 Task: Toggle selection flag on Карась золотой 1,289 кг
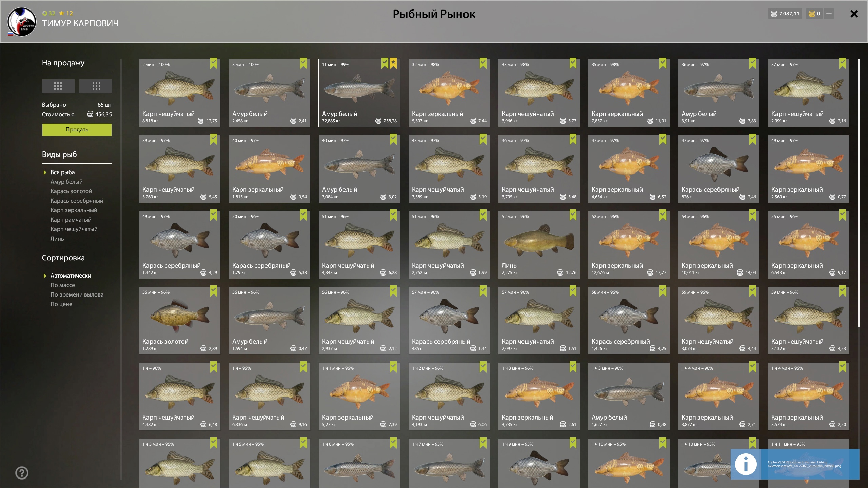point(214,291)
